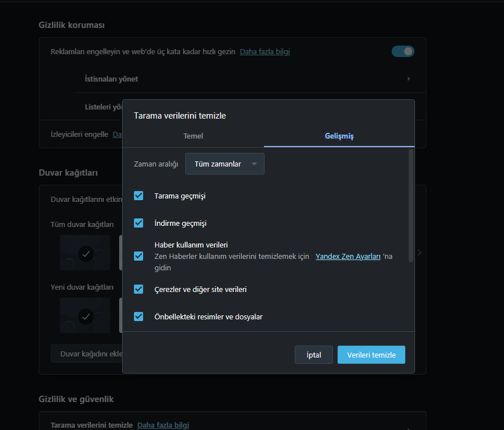Click the wallpaper section right chevron
Viewport: 504px width, 430px height.
pyautogui.click(x=419, y=252)
